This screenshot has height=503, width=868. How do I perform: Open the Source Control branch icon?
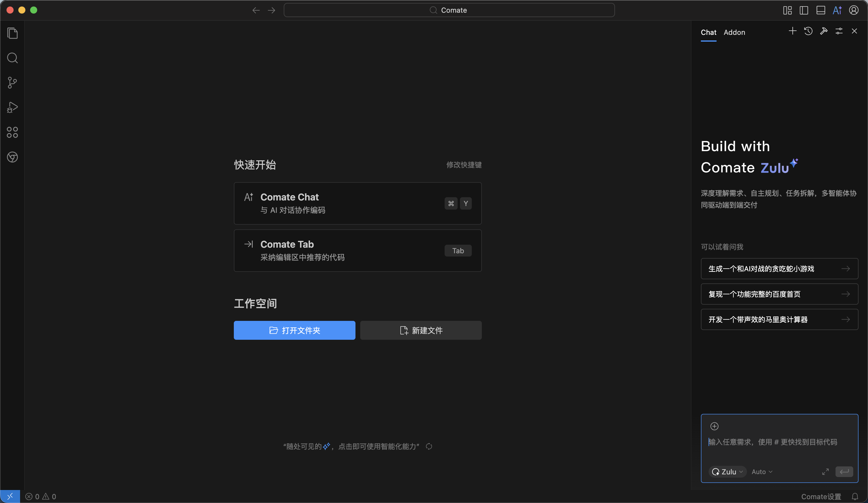(12, 83)
